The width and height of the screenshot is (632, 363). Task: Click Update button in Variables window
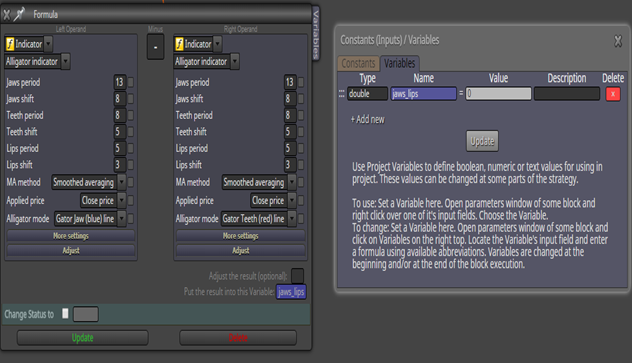coord(482,141)
